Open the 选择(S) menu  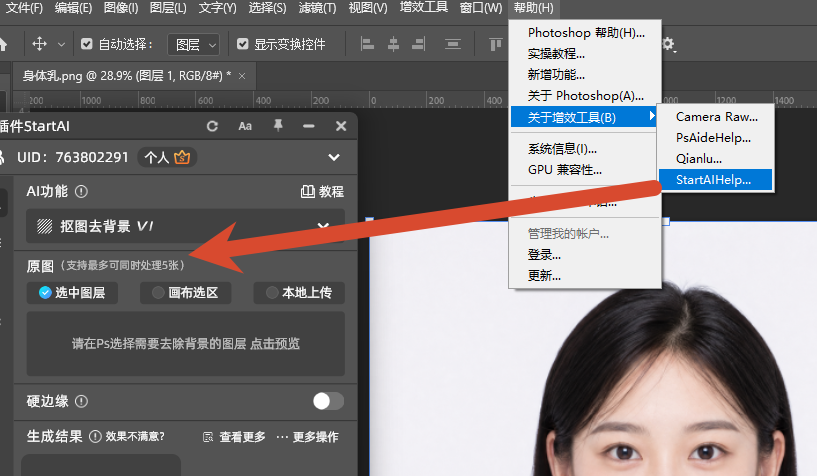(x=267, y=8)
